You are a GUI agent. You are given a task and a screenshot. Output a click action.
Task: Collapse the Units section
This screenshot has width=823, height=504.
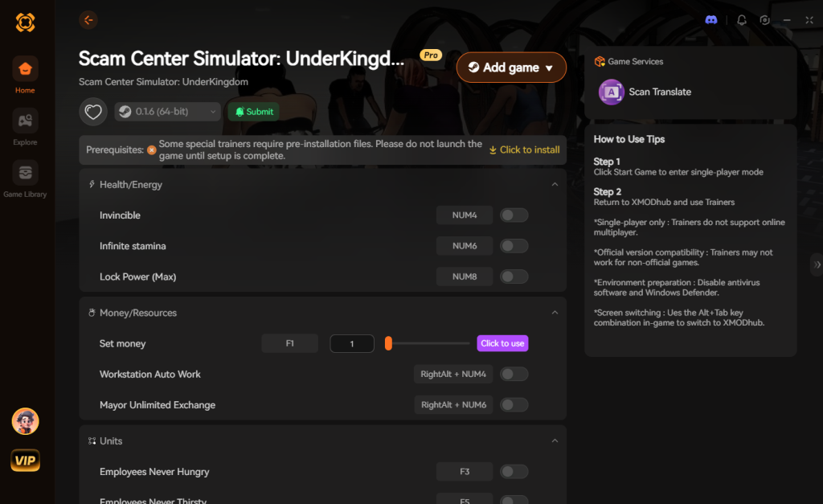[555, 441]
